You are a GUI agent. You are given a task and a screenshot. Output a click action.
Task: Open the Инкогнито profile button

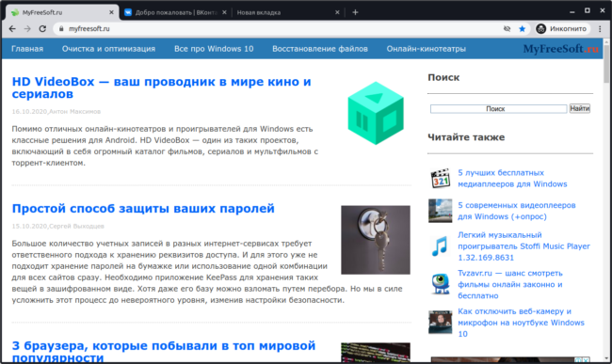pyautogui.click(x=562, y=29)
